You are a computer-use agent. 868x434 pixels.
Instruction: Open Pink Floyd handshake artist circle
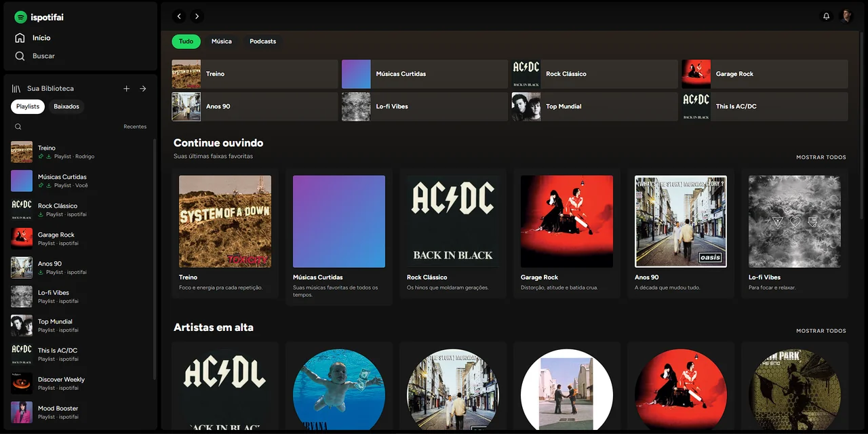pyautogui.click(x=567, y=390)
